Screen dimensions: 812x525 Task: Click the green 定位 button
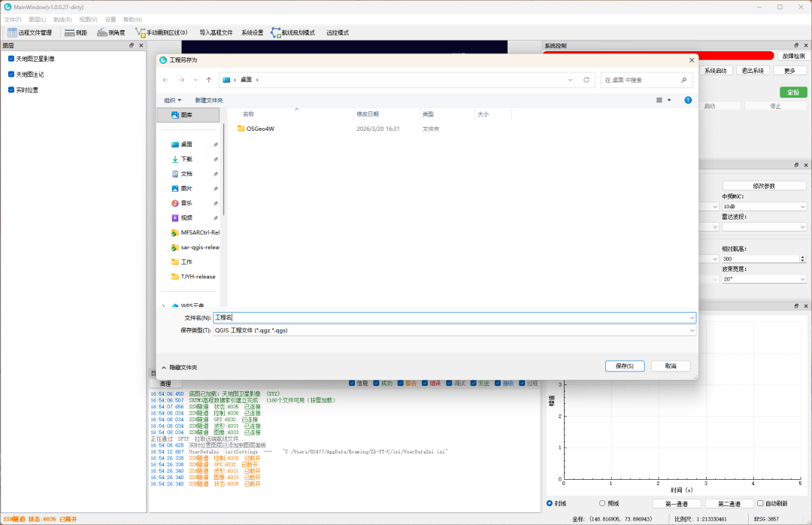click(793, 93)
